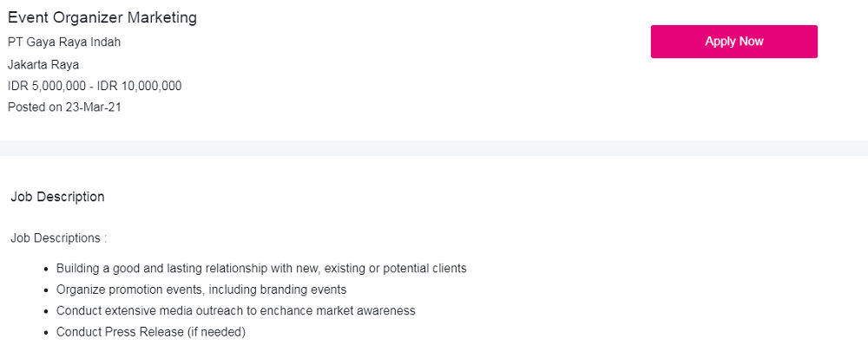Click the bullet dot before 'Conduct Press Release'

click(46, 333)
